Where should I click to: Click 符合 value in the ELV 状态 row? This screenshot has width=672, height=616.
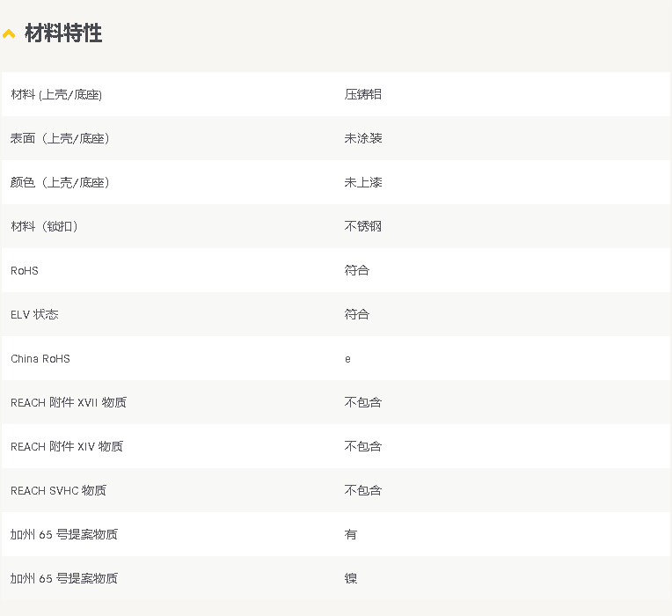coord(356,314)
